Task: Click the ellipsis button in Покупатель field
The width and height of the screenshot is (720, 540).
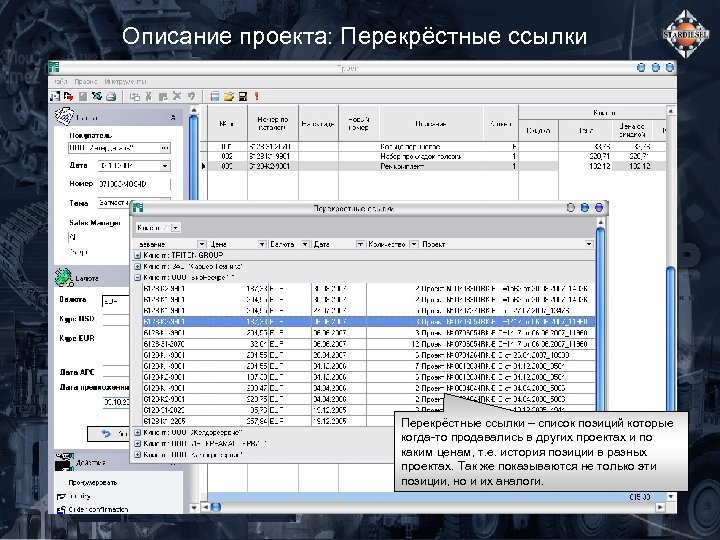Action: pos(165,148)
